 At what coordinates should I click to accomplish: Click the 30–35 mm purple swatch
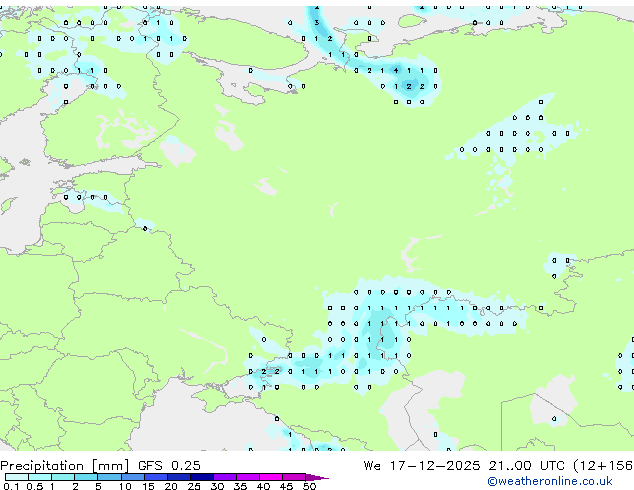pyautogui.click(x=225, y=477)
